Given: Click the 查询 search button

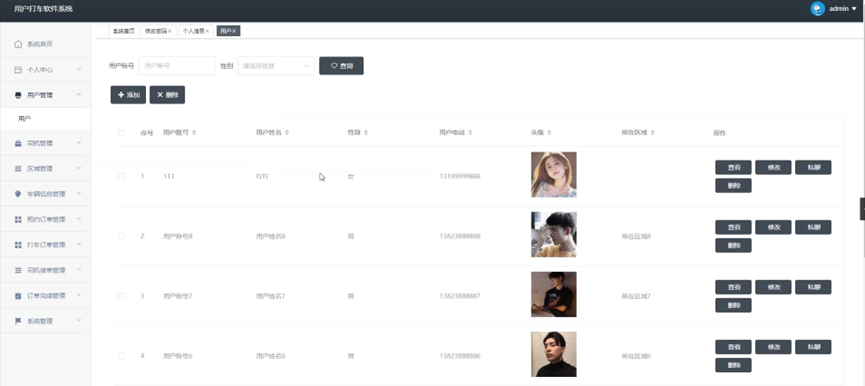Looking at the screenshot, I should pos(341,66).
